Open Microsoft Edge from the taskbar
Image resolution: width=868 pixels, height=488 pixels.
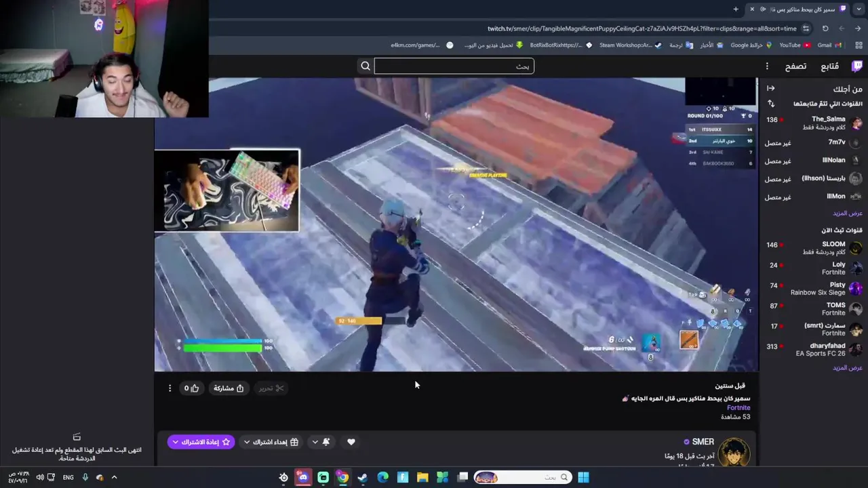point(382,477)
